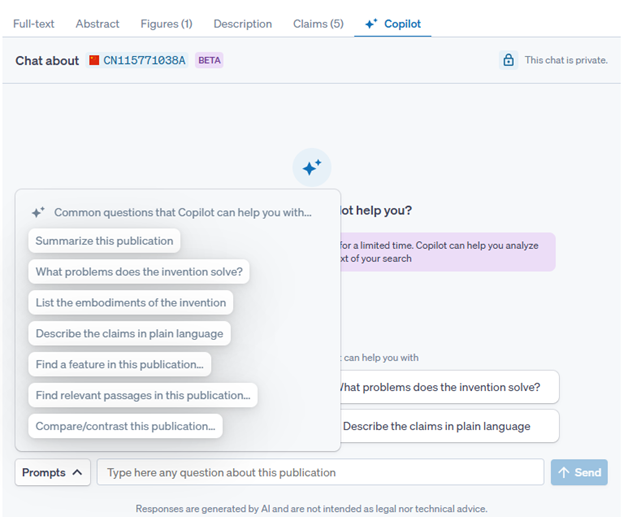Click the lock icon beside privacy notice
624x517 pixels.
(x=508, y=60)
